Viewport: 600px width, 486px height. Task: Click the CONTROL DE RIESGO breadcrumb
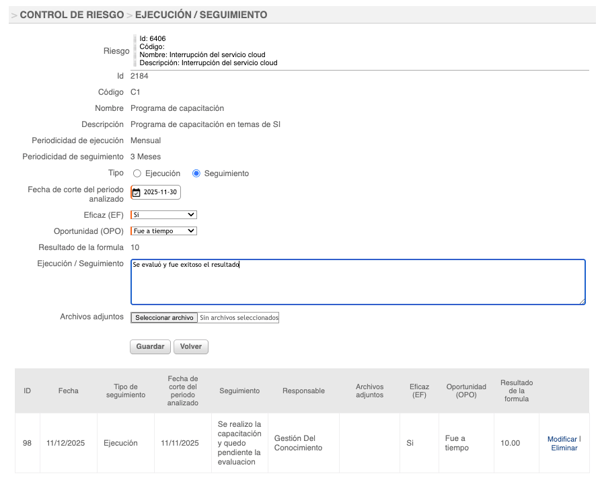point(72,15)
